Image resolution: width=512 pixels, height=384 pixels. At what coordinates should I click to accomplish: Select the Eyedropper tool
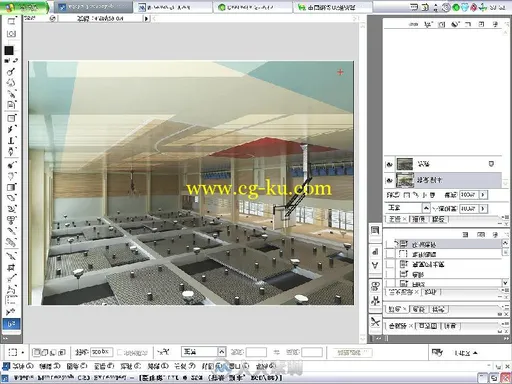pyautogui.click(x=11, y=93)
